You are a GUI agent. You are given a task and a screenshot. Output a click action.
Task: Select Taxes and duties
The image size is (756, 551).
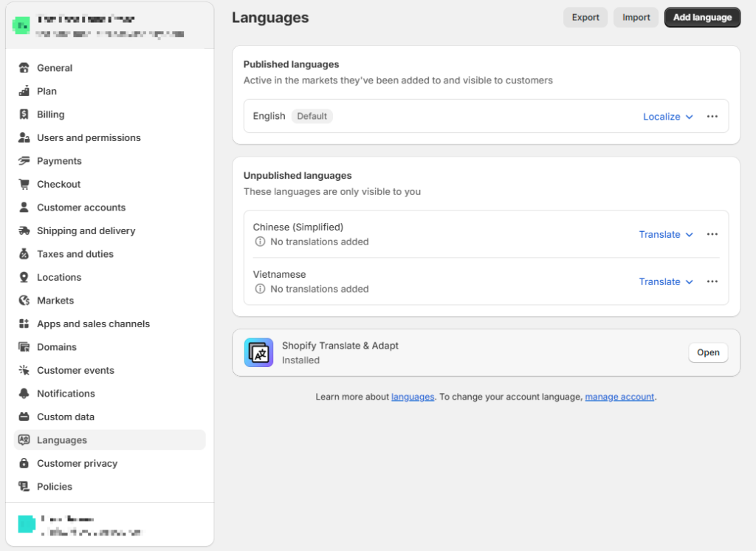[110, 254]
